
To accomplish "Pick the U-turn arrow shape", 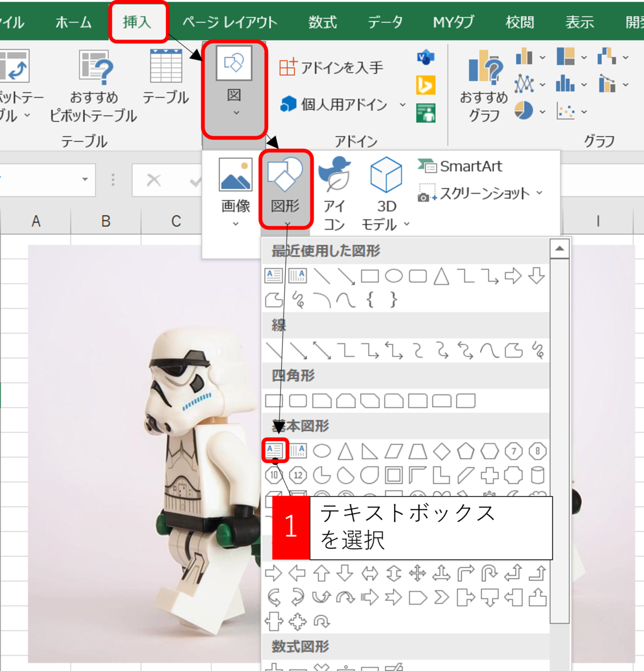I will pos(489,573).
